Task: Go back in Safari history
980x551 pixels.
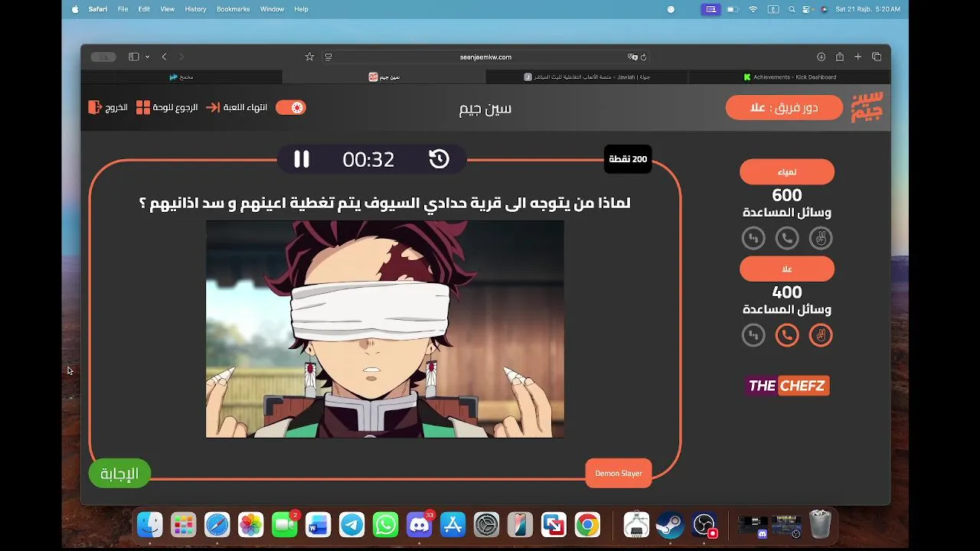Action: tap(164, 57)
